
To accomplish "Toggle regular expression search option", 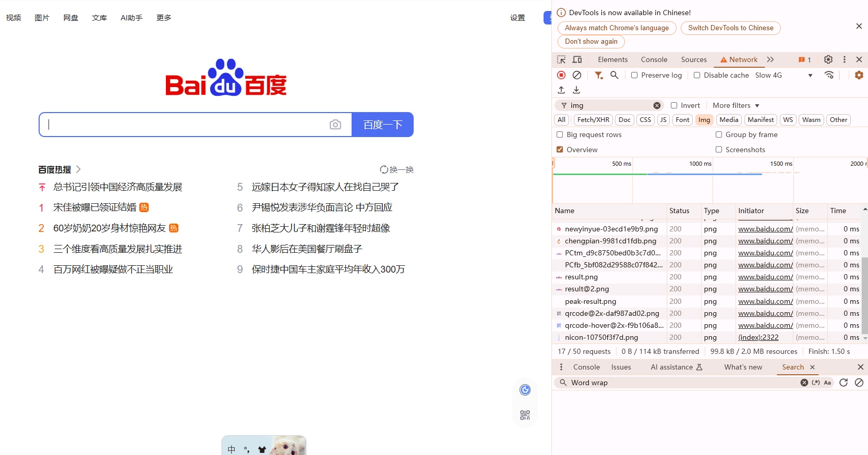I will coord(816,383).
